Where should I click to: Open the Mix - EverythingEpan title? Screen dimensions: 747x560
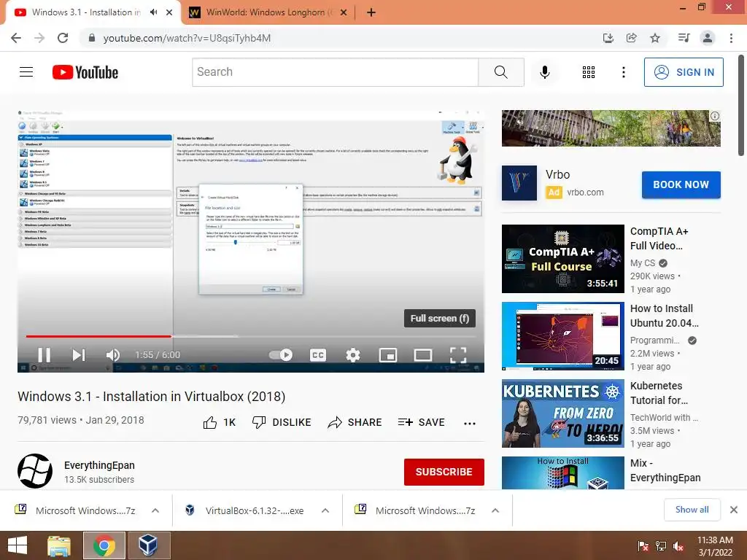[665, 470]
